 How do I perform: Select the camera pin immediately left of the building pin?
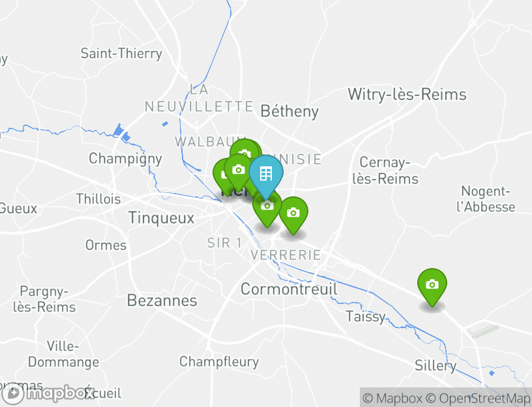tap(238, 170)
